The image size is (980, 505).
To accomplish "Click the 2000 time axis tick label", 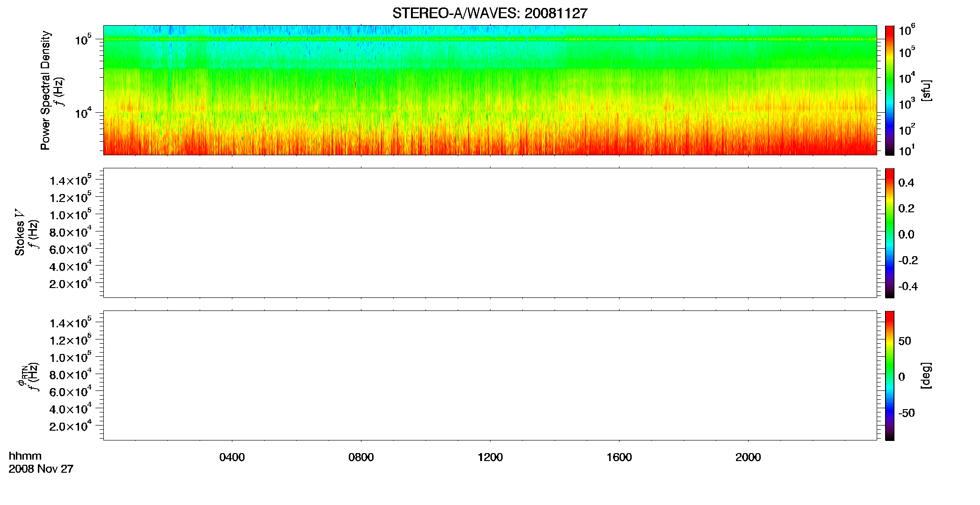I will (748, 457).
